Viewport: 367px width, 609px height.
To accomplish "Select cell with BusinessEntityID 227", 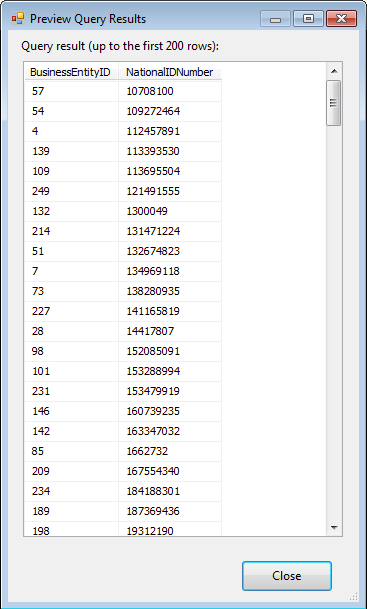I will 71,311.
